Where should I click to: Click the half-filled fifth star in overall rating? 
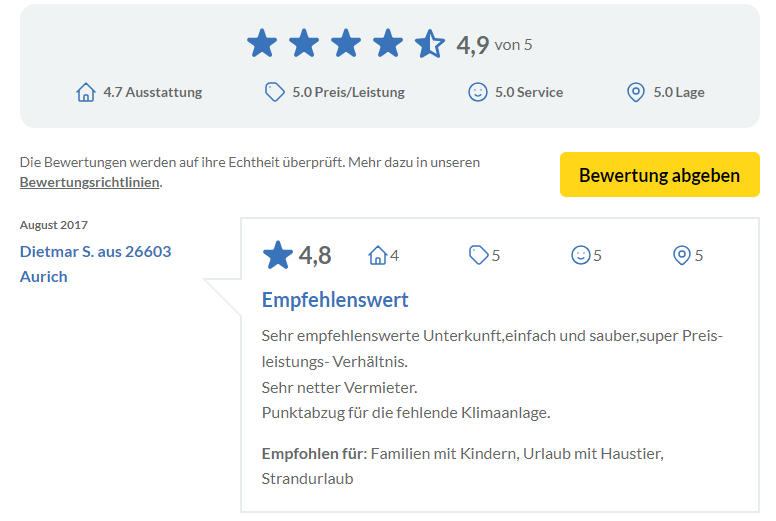430,44
